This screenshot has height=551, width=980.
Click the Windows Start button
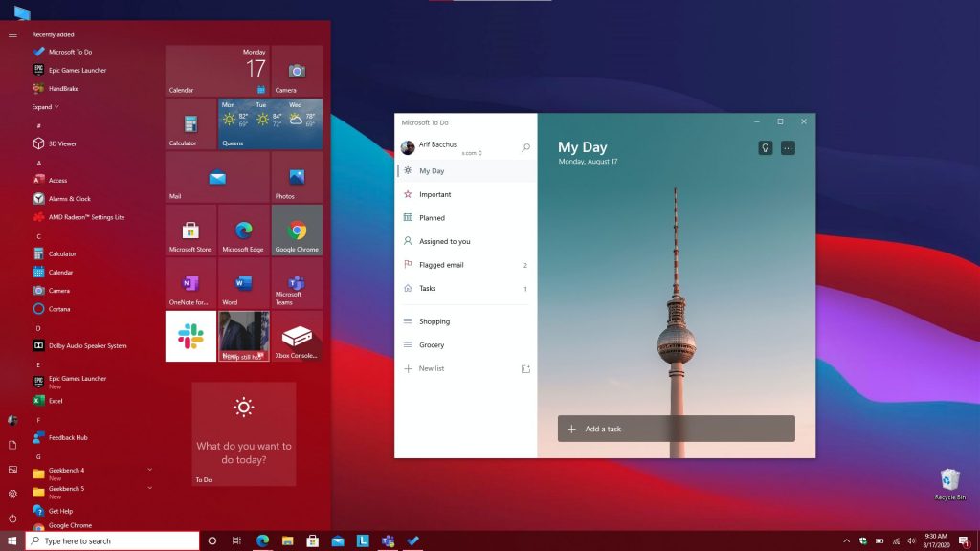click(11, 541)
